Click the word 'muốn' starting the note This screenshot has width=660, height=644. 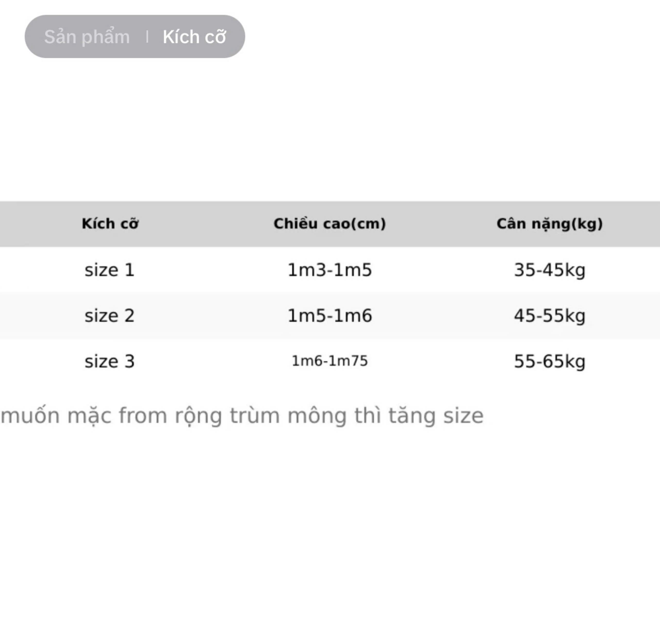tap(30, 415)
